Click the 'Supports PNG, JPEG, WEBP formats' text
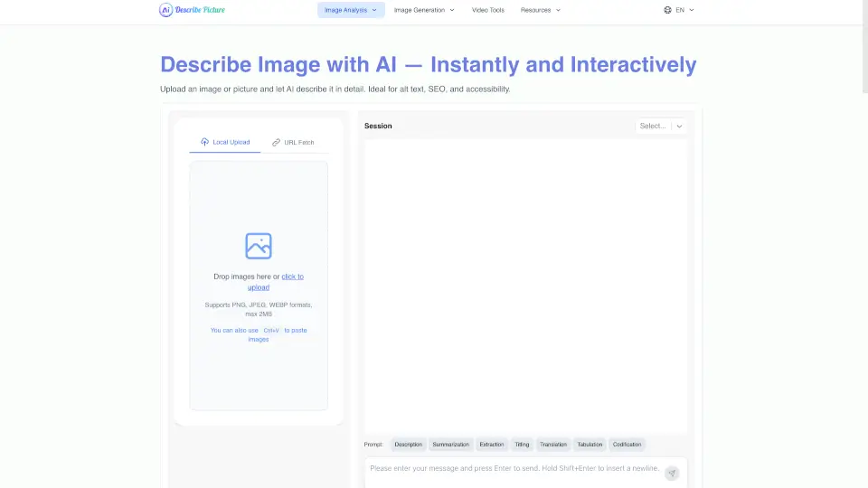 259,309
